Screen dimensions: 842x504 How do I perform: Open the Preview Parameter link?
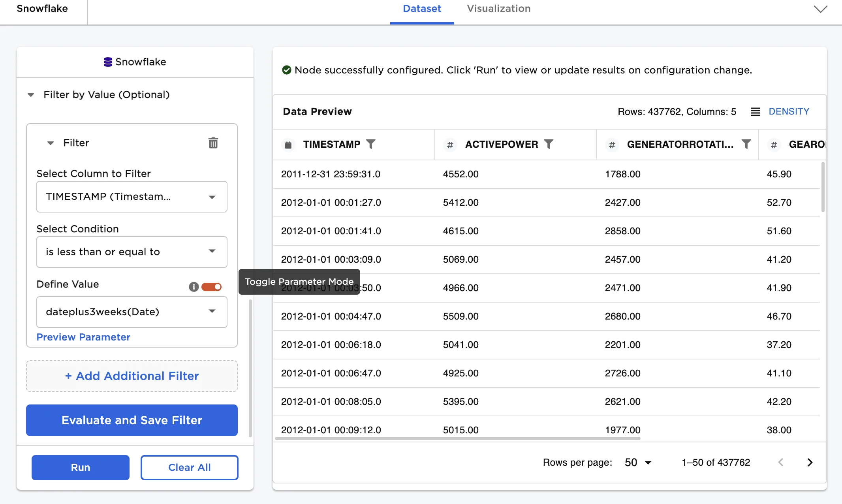[83, 337]
